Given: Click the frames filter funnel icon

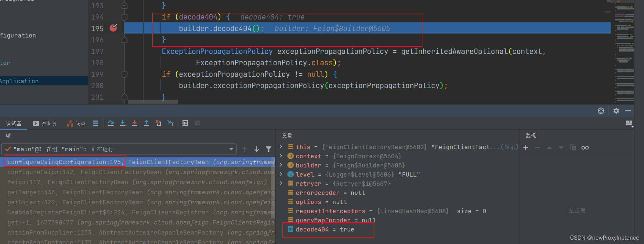Looking at the screenshot, I should (269, 149).
